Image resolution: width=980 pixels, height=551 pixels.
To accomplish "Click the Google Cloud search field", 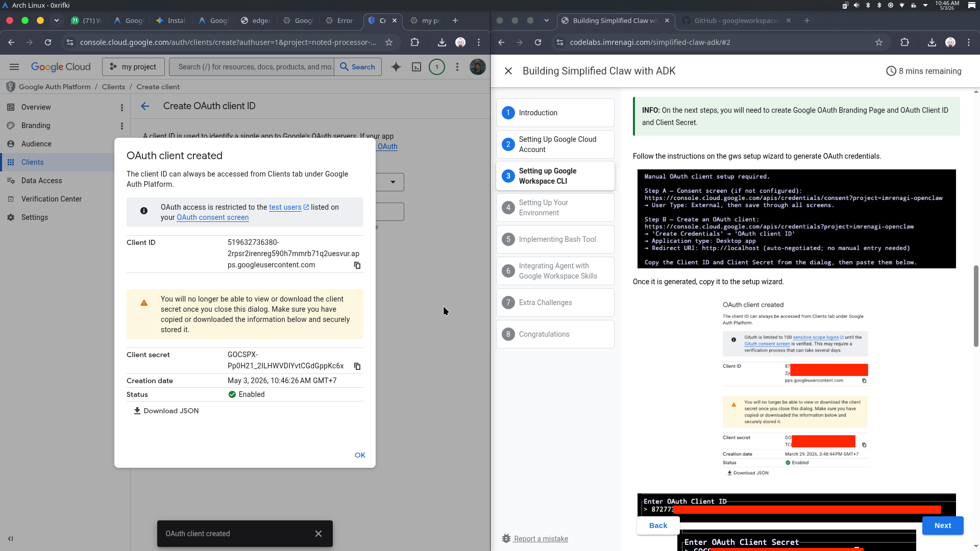I will (x=252, y=67).
